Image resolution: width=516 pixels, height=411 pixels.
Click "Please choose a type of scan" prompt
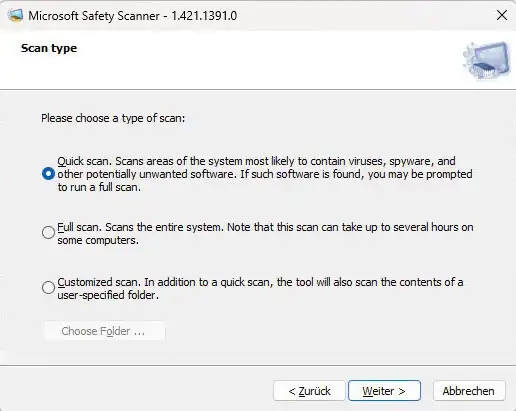pyautogui.click(x=113, y=118)
